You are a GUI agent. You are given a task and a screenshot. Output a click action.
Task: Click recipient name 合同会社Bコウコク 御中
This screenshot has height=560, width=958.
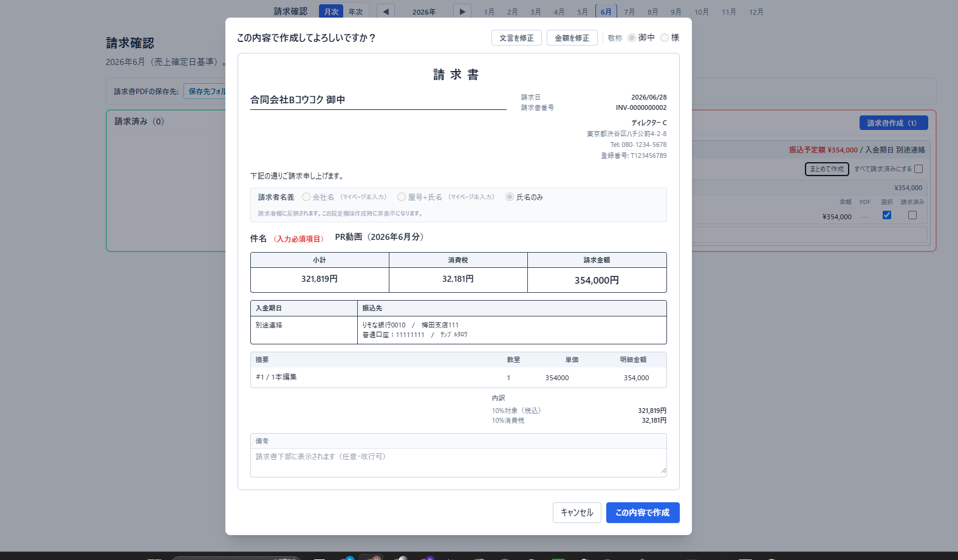298,100
